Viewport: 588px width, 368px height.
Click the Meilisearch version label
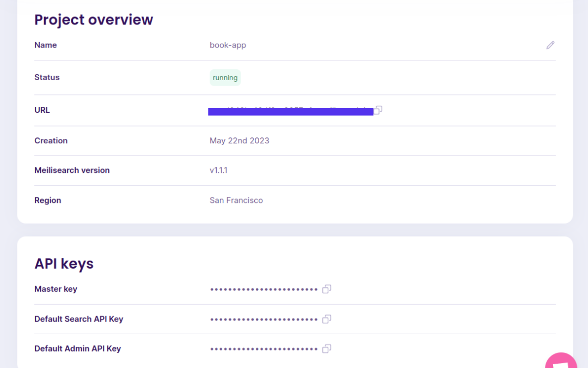pyautogui.click(x=72, y=170)
